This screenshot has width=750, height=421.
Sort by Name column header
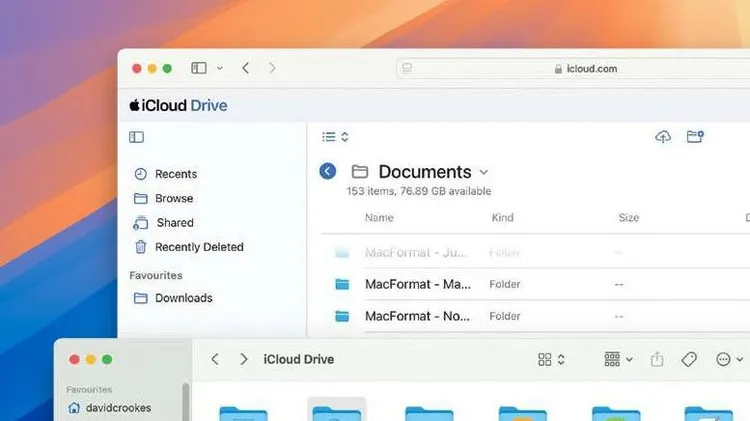point(379,218)
